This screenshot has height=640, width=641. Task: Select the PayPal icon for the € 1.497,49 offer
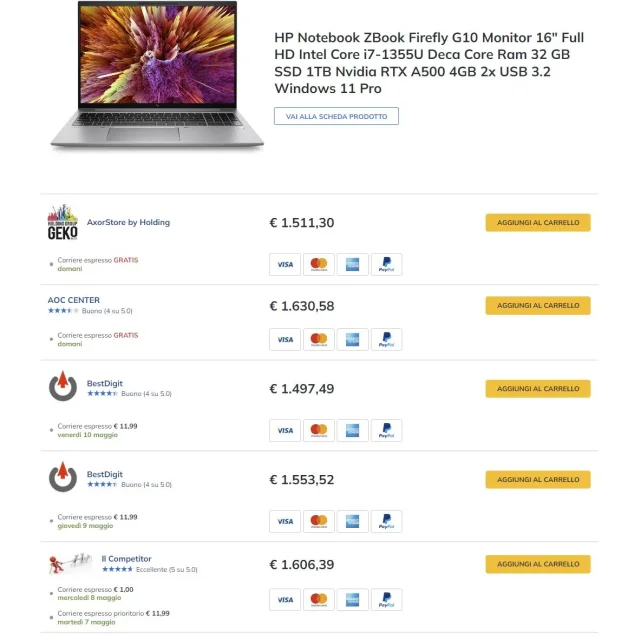tap(386, 430)
